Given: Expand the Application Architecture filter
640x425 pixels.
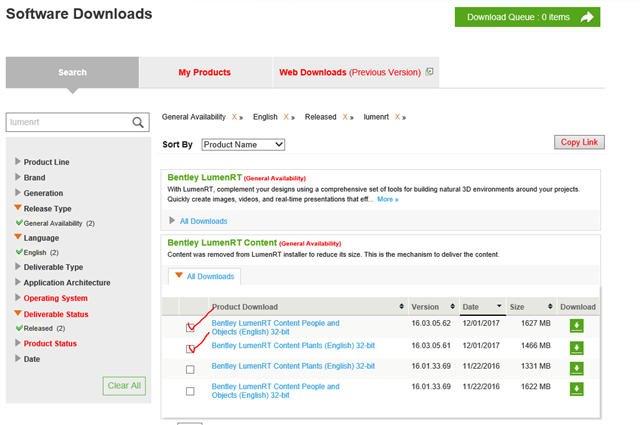Looking at the screenshot, I should pos(18,282).
